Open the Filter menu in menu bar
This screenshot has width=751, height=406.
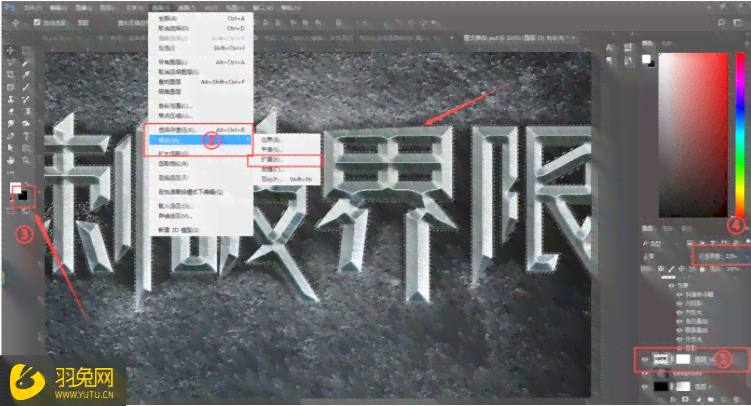pyautogui.click(x=186, y=8)
